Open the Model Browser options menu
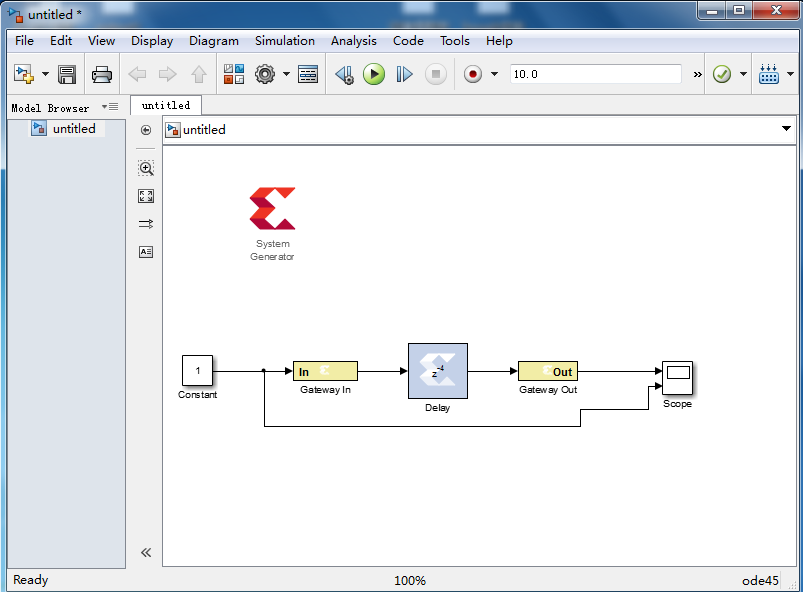 pyautogui.click(x=110, y=107)
